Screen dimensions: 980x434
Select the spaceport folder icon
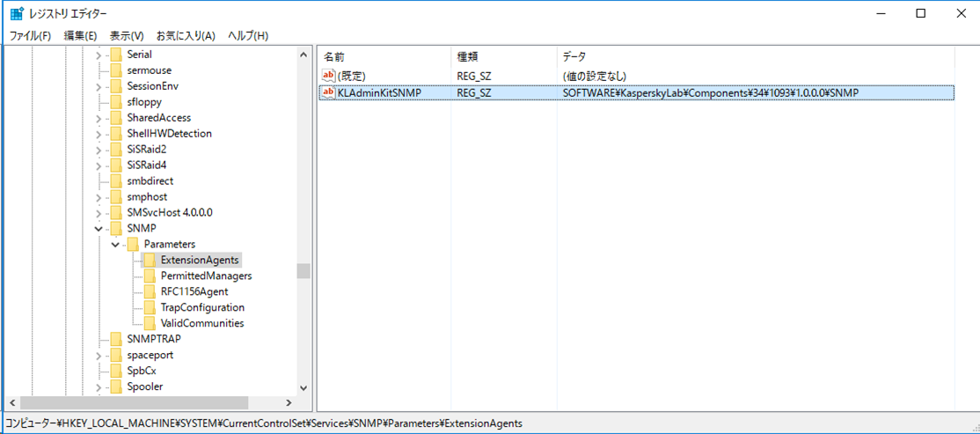coord(115,355)
